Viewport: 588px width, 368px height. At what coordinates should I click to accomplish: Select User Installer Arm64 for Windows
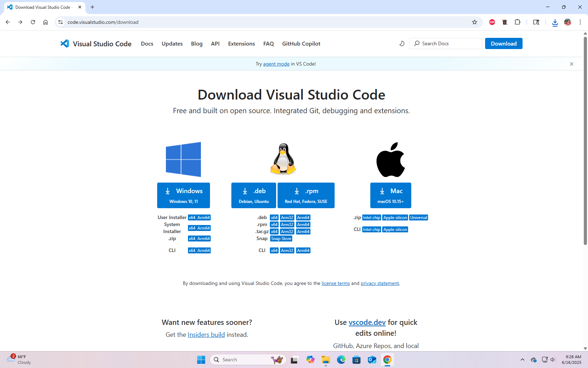pos(204,218)
